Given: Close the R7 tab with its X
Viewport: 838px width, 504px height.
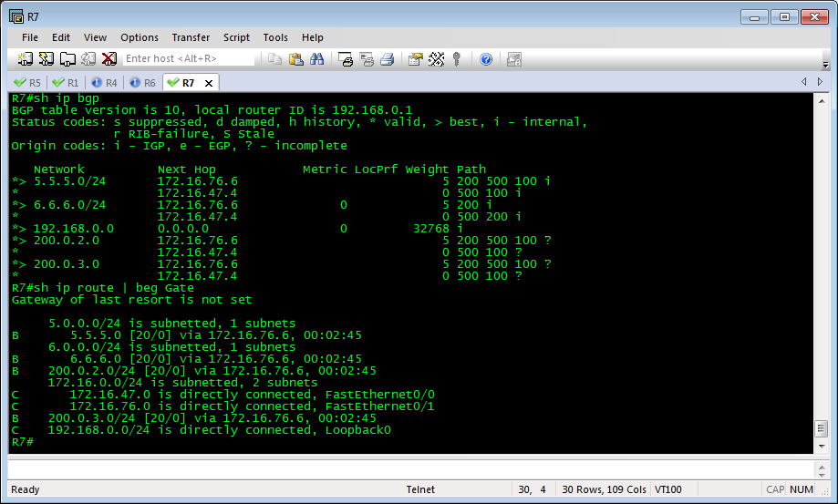Looking at the screenshot, I should (x=209, y=83).
